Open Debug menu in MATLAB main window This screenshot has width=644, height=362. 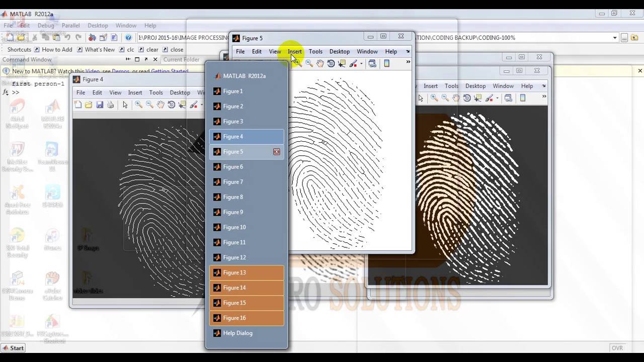pyautogui.click(x=46, y=26)
